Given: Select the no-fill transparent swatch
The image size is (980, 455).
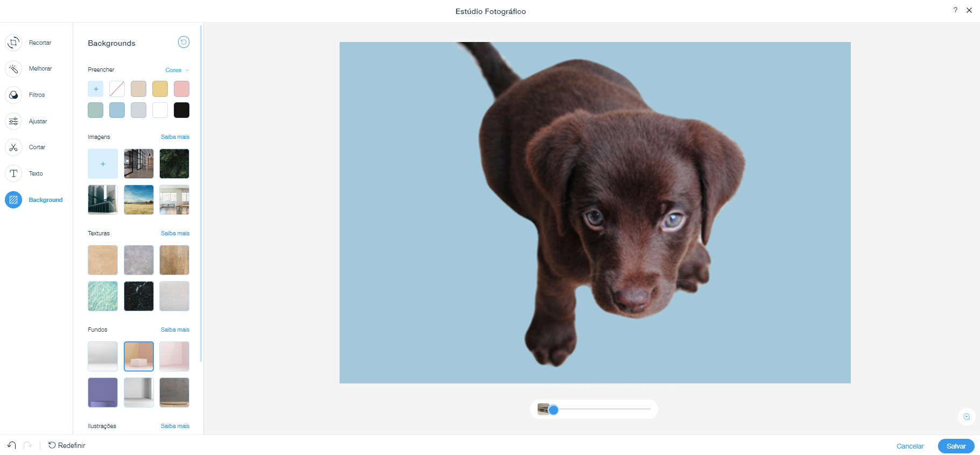Looking at the screenshot, I should pyautogui.click(x=117, y=89).
